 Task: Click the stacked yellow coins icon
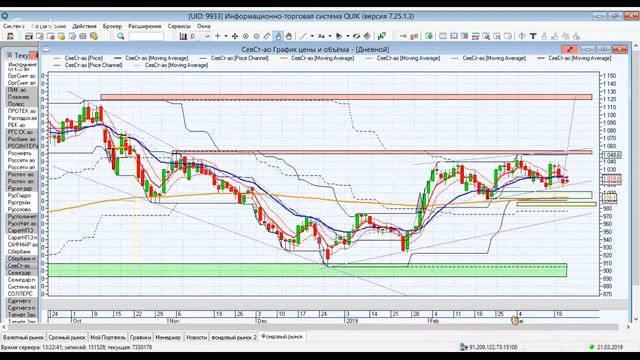point(94,36)
